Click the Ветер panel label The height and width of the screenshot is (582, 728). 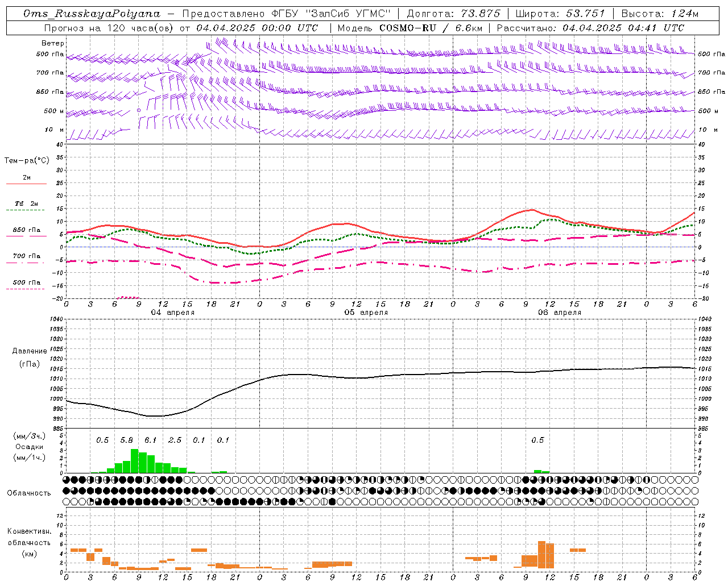coord(53,43)
